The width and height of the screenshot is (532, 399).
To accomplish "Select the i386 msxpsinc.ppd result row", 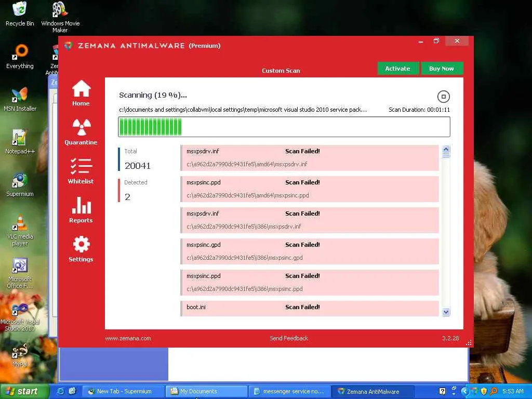I will (310, 283).
